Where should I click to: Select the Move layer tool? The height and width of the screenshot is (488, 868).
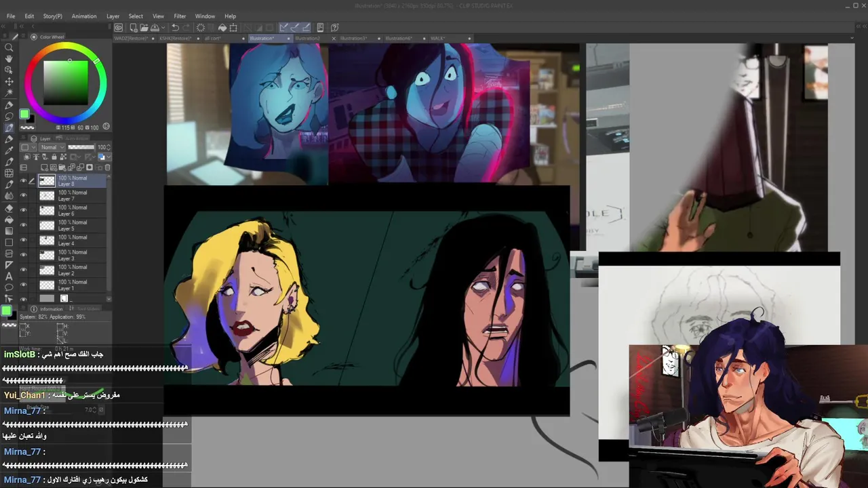(x=9, y=81)
